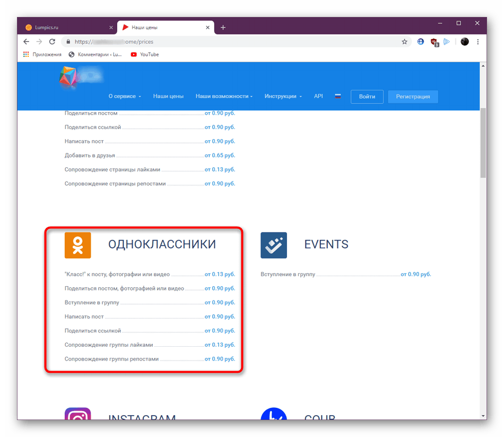
Task: Expand the Наши возможности dropdown
Action: [x=224, y=96]
